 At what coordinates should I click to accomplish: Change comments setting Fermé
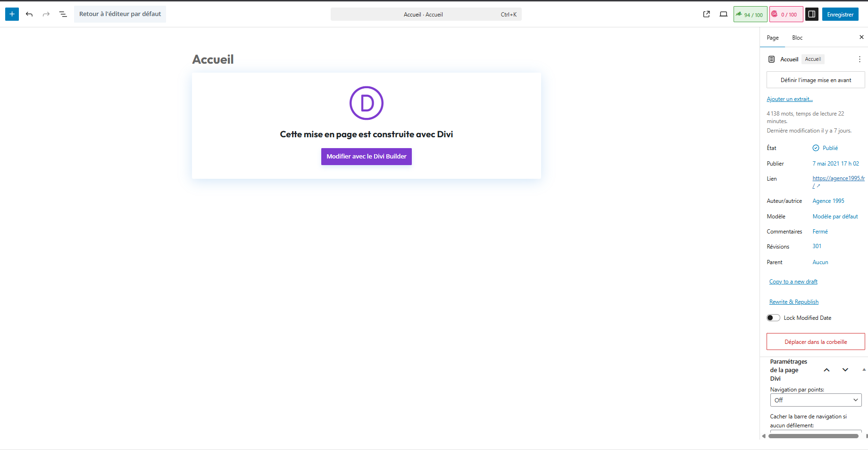(x=820, y=232)
